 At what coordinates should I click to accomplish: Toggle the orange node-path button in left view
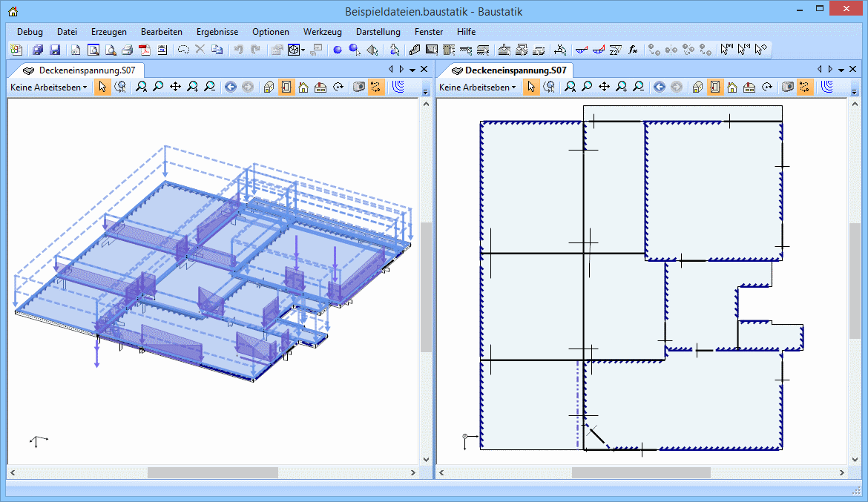click(x=376, y=87)
